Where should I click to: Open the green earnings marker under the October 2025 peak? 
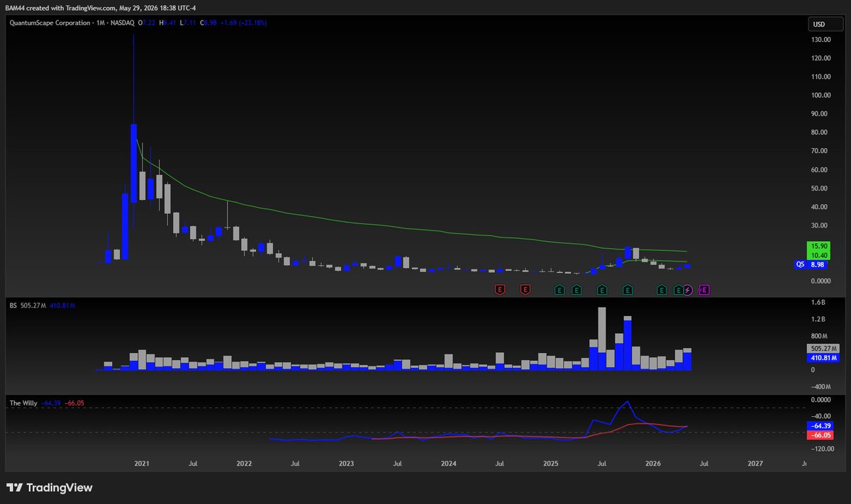[628, 289]
